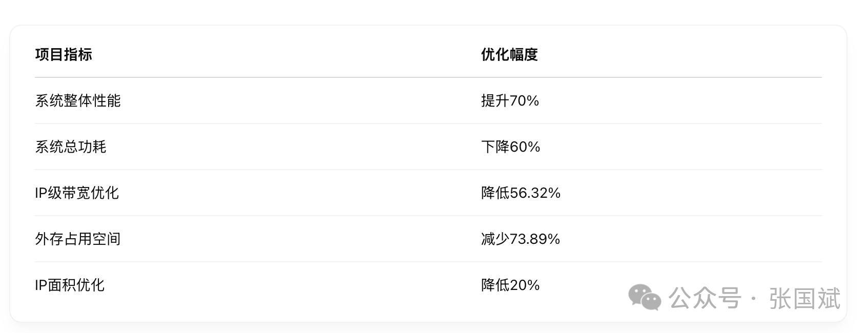Screen dimensions: 868x333
Task: Click the divider below the 系统整体性能 row
Action: 428,123
